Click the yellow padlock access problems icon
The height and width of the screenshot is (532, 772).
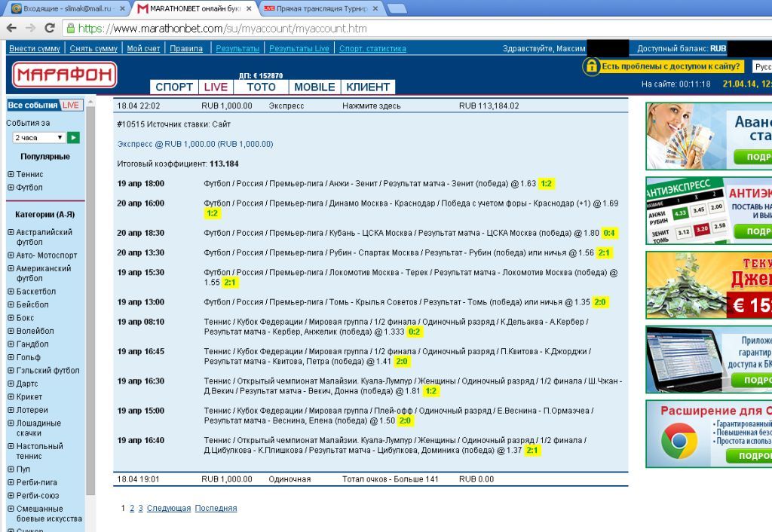tap(591, 66)
